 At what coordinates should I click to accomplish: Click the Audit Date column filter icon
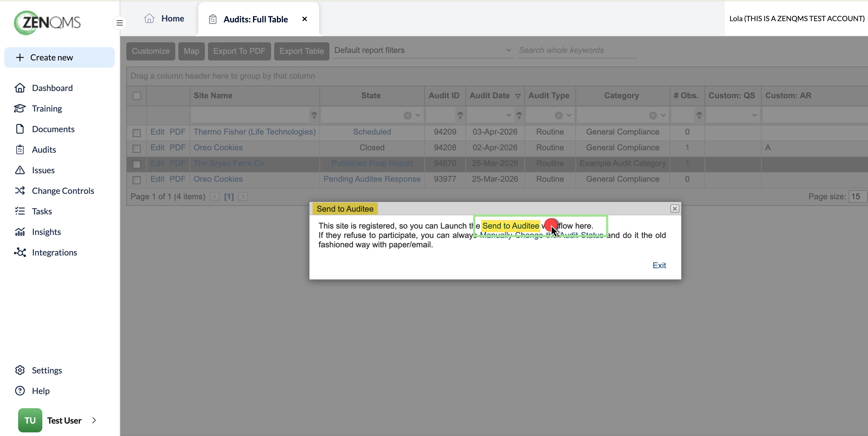(x=519, y=115)
